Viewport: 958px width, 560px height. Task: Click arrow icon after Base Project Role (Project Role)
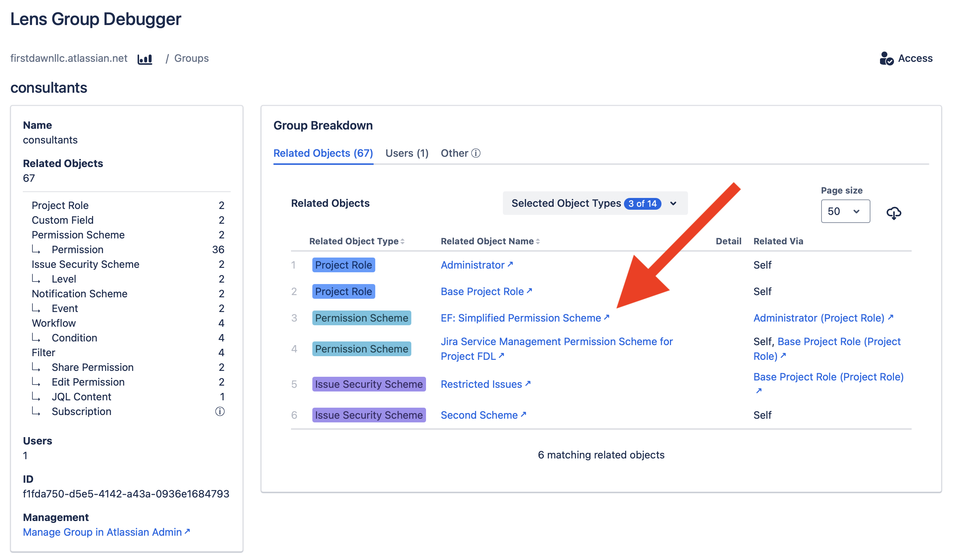pos(760,390)
